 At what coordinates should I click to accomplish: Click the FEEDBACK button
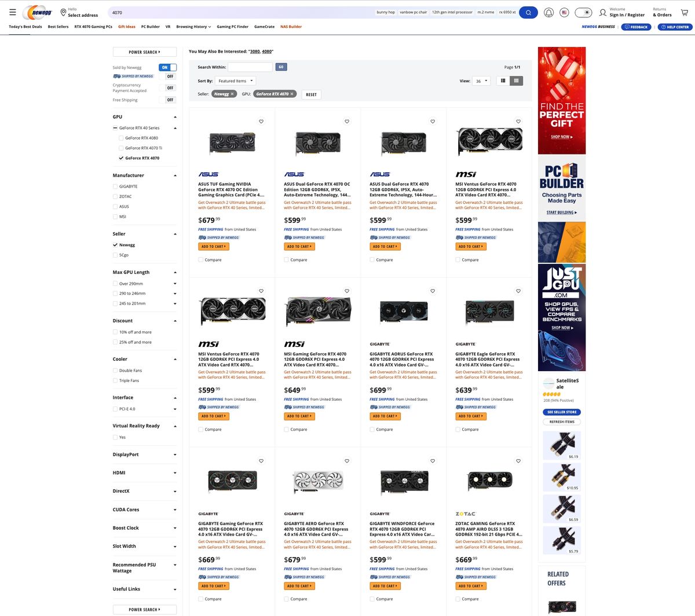[x=636, y=27]
